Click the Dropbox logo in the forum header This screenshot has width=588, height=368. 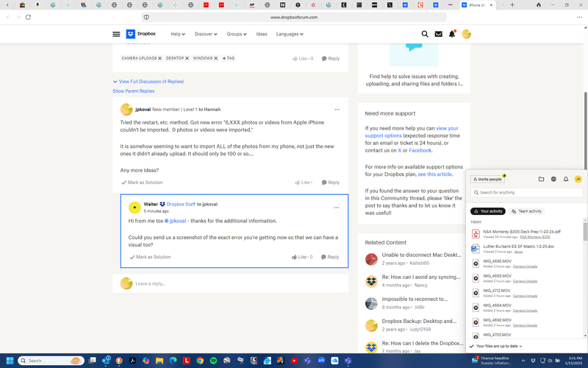[x=141, y=34]
